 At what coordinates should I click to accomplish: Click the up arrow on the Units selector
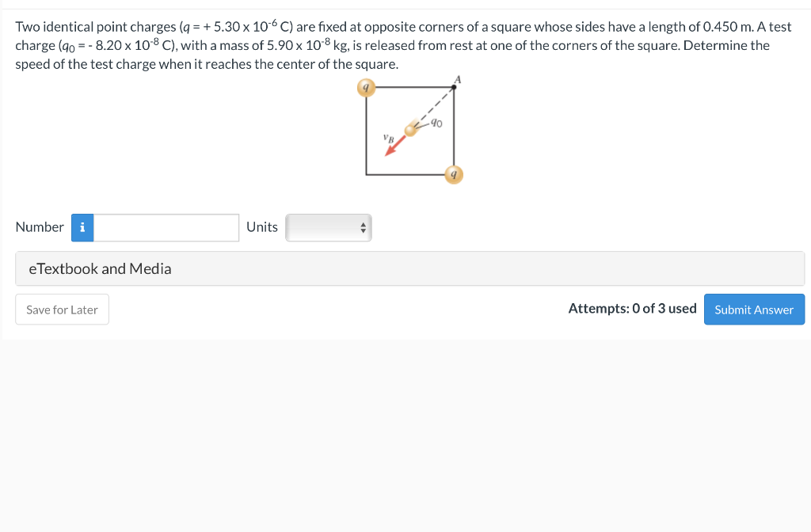pyautogui.click(x=362, y=224)
